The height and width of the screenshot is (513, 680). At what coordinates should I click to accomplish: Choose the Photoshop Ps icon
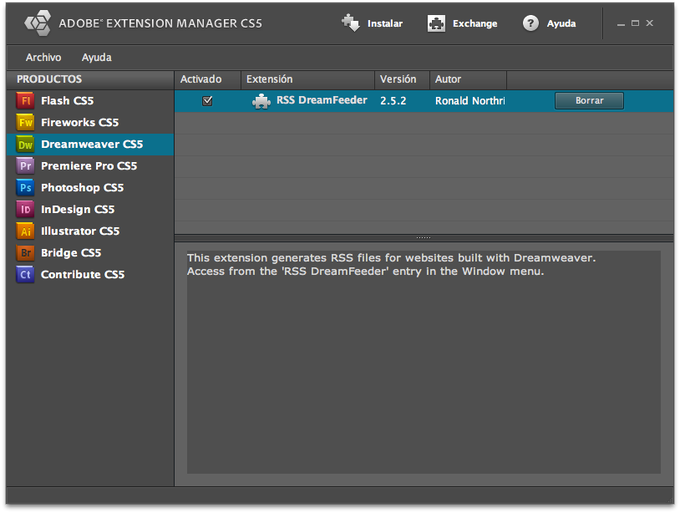(25, 188)
